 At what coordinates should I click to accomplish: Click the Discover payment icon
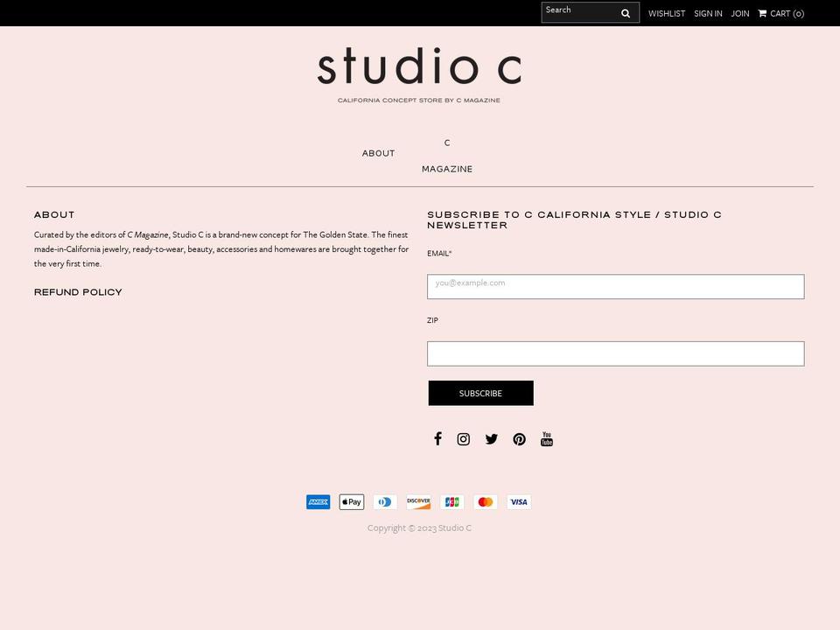pos(418,502)
